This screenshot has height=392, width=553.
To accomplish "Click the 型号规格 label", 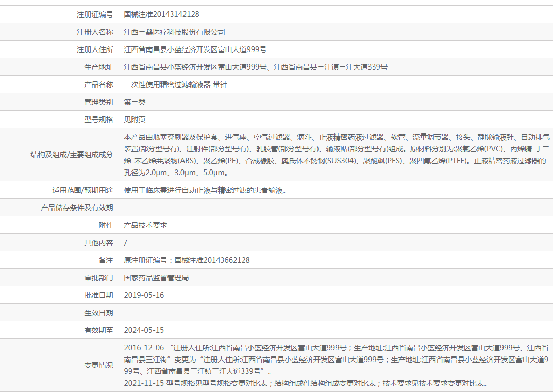I will pyautogui.click(x=98, y=120).
